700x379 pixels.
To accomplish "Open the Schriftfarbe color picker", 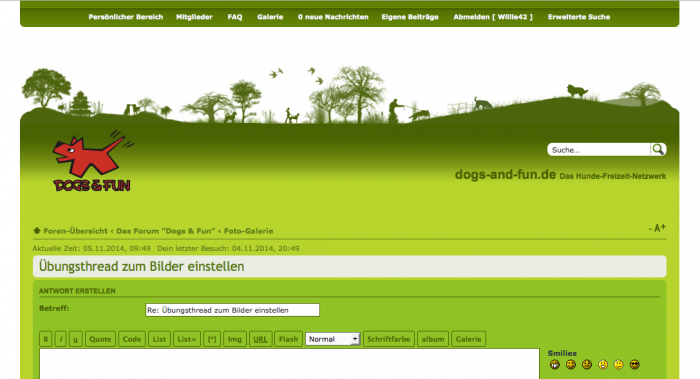I will point(389,339).
